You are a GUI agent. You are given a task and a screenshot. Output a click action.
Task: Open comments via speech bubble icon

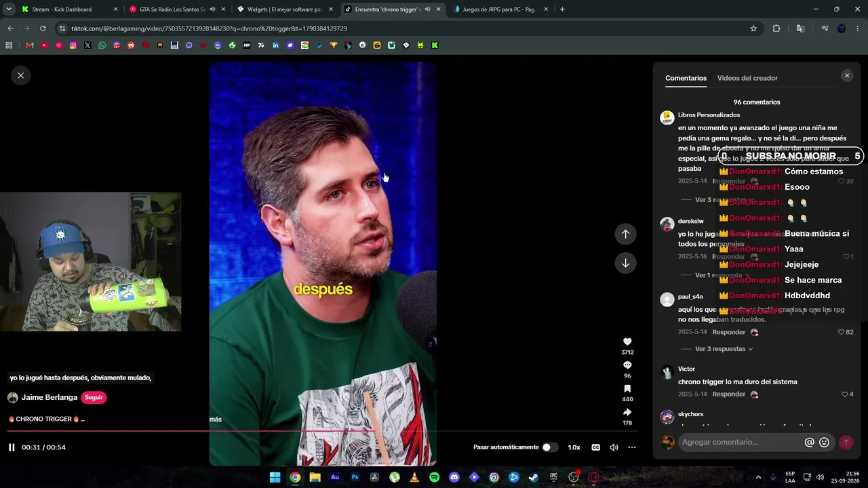click(627, 365)
